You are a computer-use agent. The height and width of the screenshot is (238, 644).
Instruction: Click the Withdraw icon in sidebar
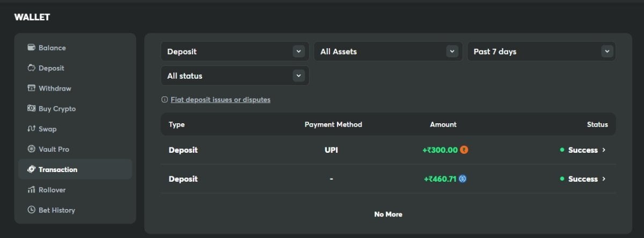[x=31, y=88]
